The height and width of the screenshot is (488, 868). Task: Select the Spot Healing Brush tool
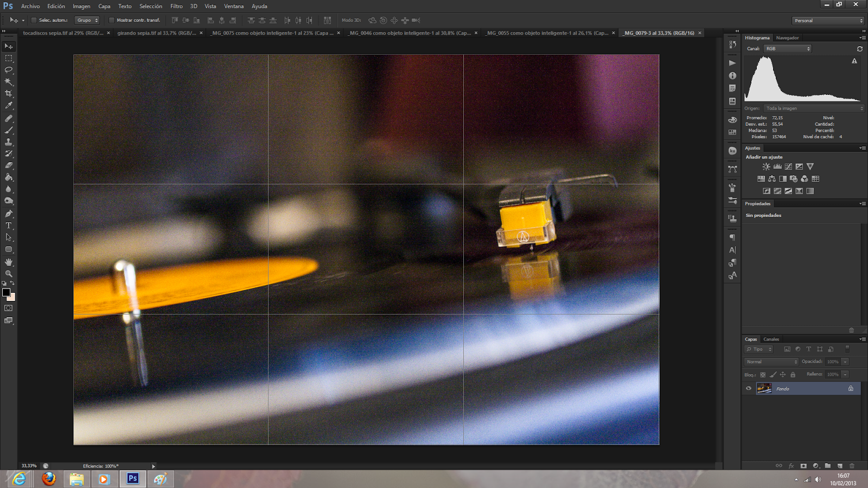click(9, 118)
